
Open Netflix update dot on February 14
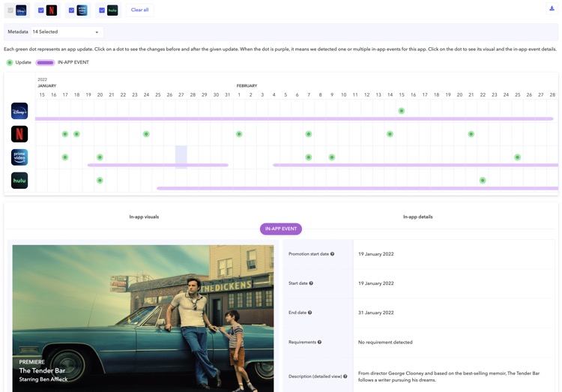[390, 134]
